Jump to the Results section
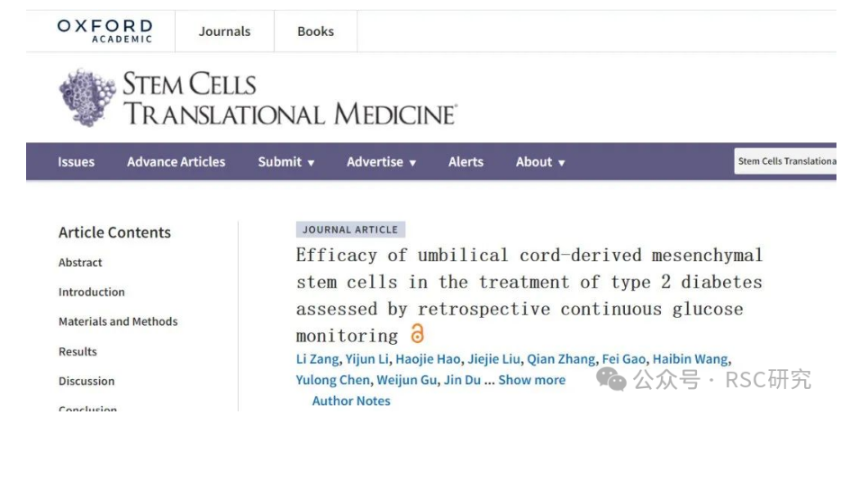Screen dimensions: 868x487 [x=77, y=352]
